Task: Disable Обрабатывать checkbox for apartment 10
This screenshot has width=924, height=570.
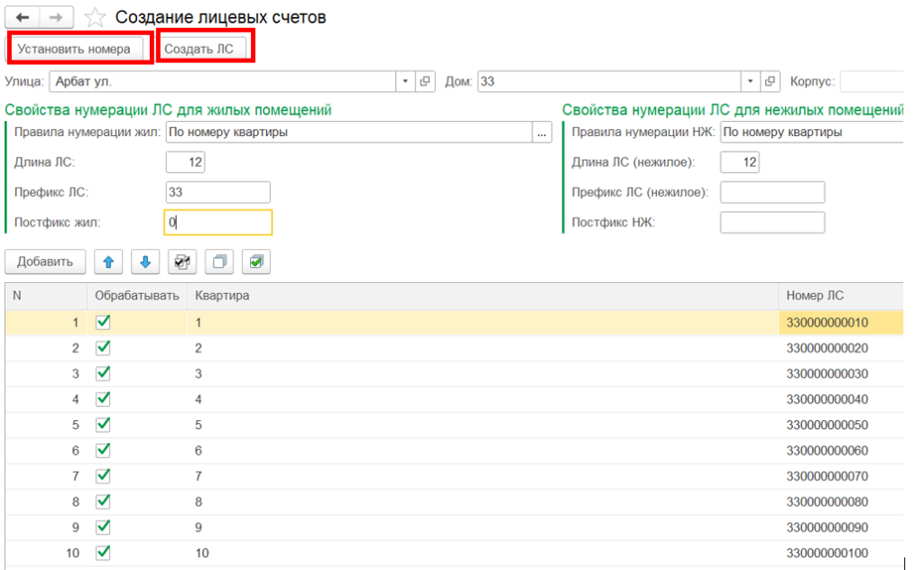Action: click(103, 552)
